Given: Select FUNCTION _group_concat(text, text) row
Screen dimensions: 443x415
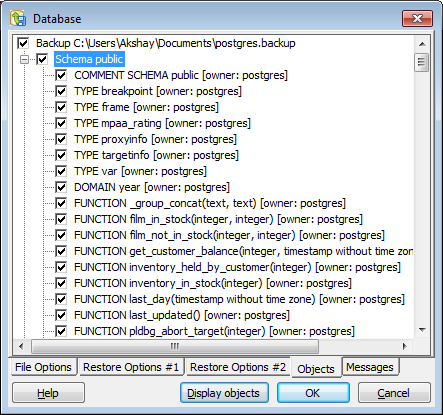Looking at the screenshot, I should coord(210,203).
